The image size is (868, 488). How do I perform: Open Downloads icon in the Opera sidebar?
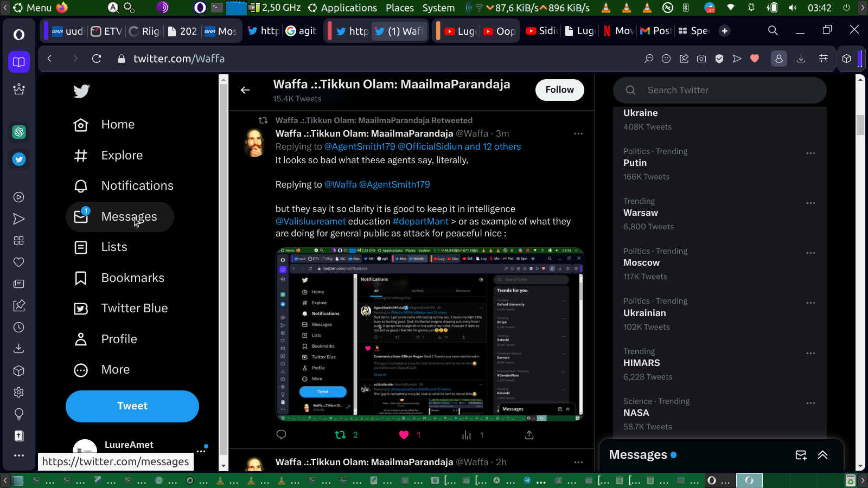(19, 348)
